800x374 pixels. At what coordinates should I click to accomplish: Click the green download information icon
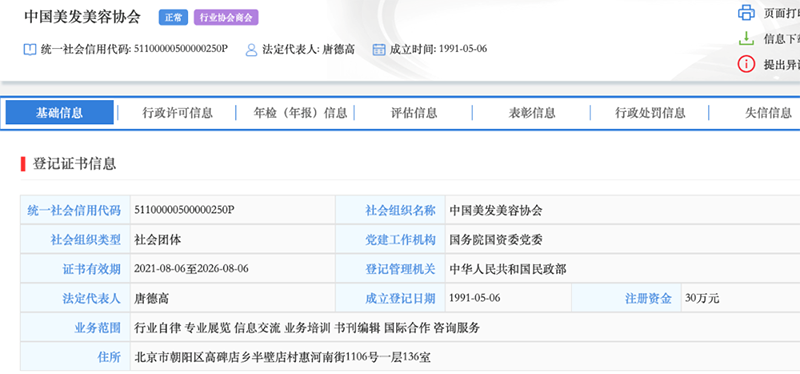746,39
